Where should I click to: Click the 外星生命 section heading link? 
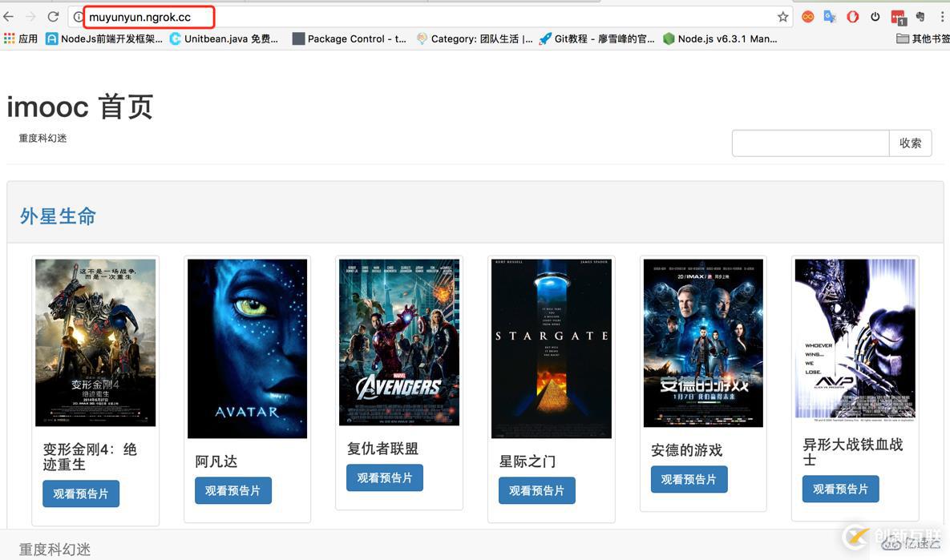(57, 216)
